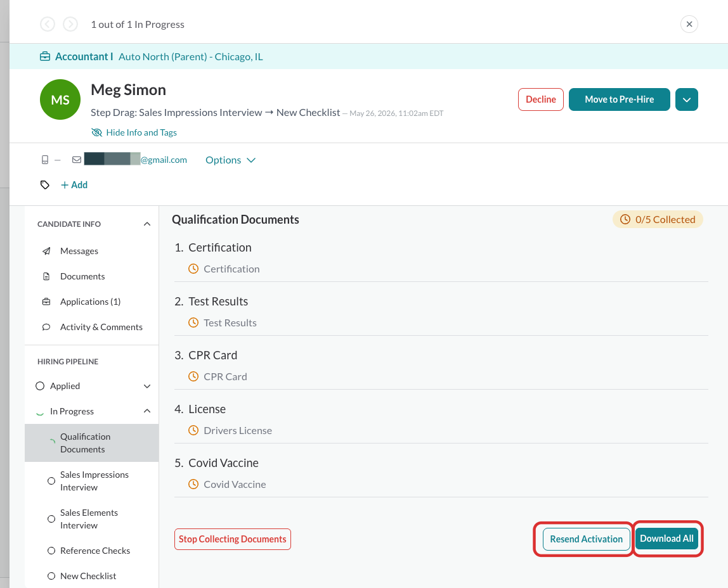Expand the Applied stage chevron

146,387
